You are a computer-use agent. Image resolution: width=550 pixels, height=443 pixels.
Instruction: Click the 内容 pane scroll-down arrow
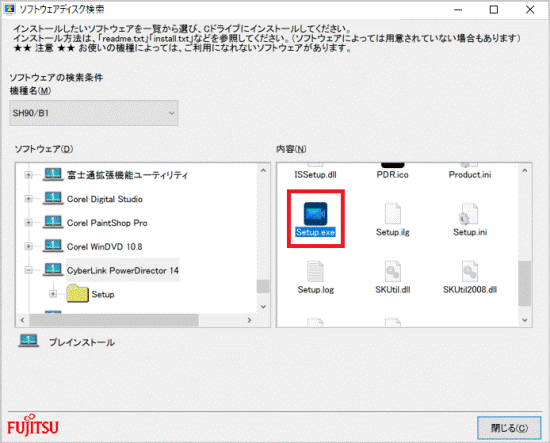(x=525, y=320)
